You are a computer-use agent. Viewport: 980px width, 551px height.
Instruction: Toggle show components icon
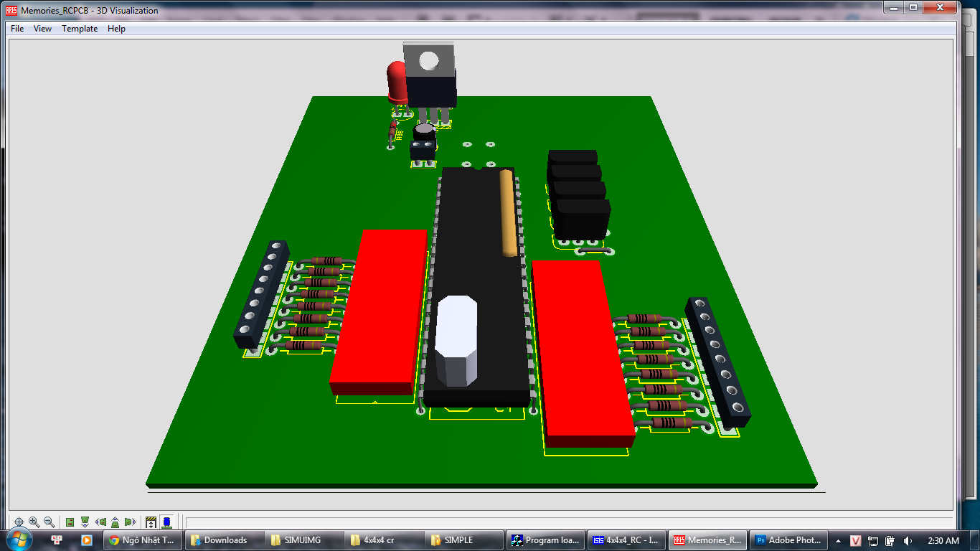coord(166,522)
